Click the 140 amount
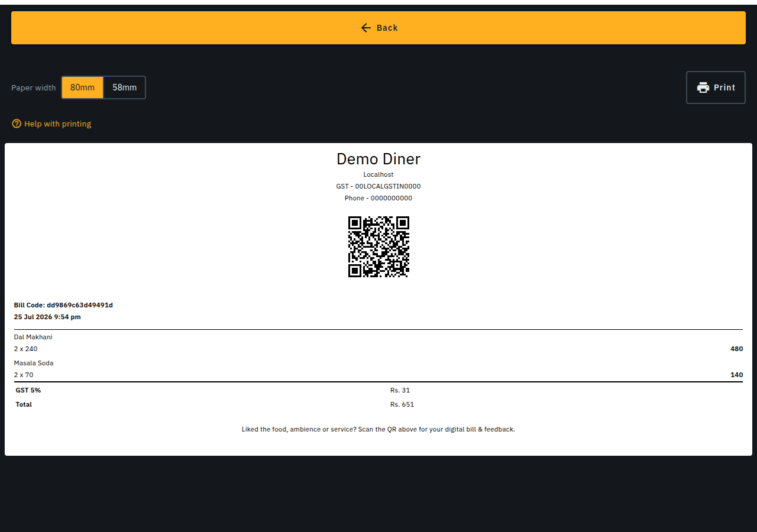This screenshot has height=532, width=757. click(736, 375)
